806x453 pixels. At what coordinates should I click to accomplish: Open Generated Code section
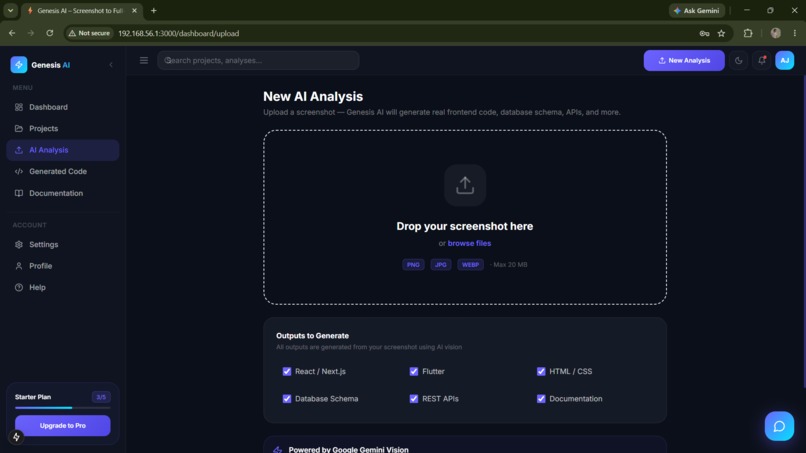[x=63, y=171]
